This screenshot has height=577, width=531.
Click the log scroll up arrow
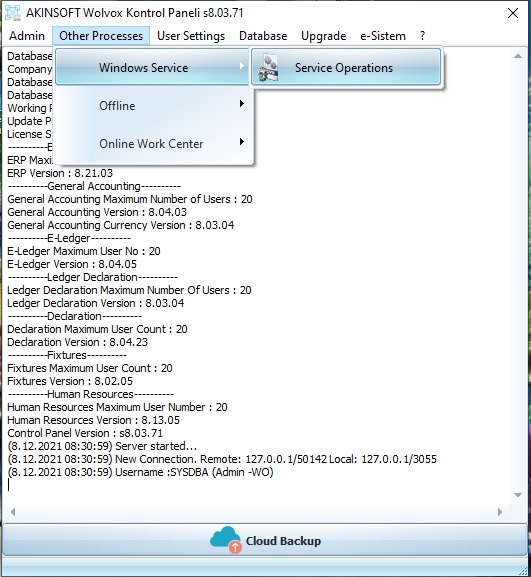pyautogui.click(x=518, y=56)
